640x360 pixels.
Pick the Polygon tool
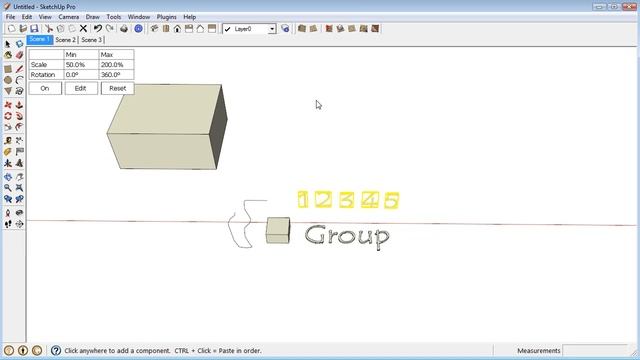click(x=8, y=91)
